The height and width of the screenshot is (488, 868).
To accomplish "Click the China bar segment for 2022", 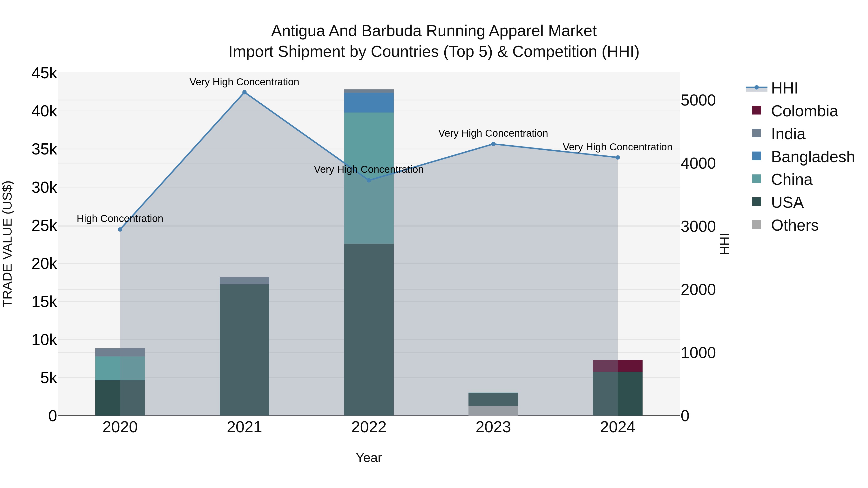I will point(369,178).
